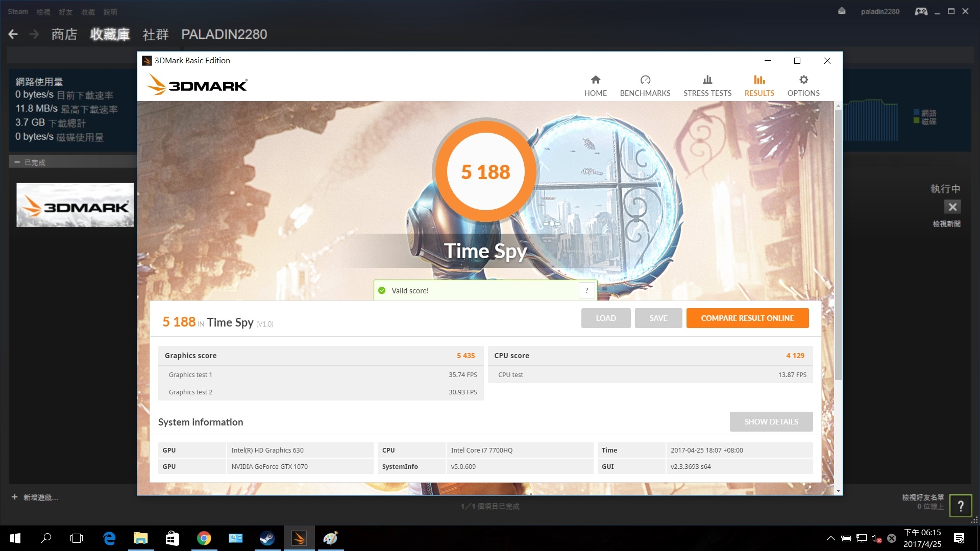Click the 檢視新聞 link in Steam
The width and height of the screenshot is (980, 551).
(946, 223)
